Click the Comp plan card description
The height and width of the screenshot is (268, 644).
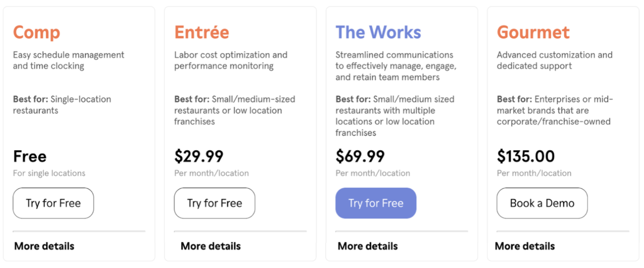click(68, 60)
